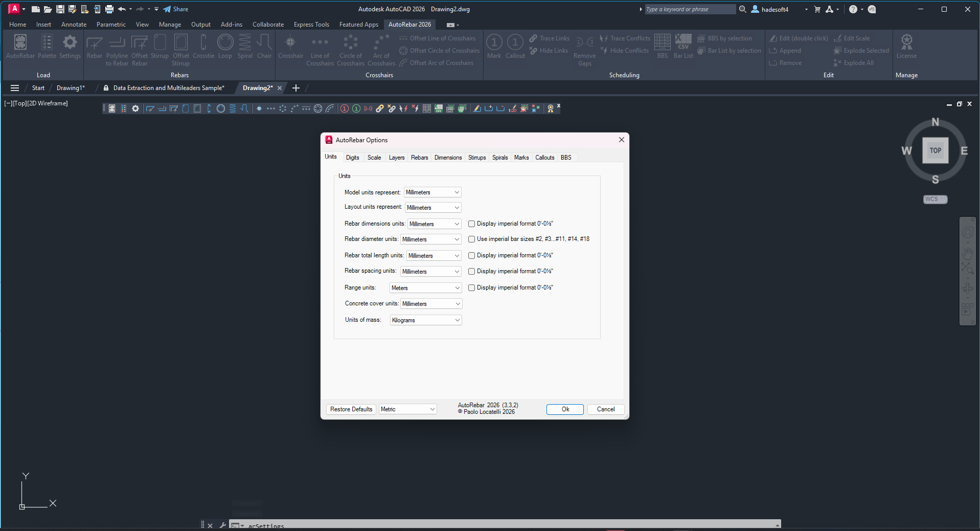Enable Use imperial bar sizes checkbox
The width and height of the screenshot is (980, 531).
471,239
